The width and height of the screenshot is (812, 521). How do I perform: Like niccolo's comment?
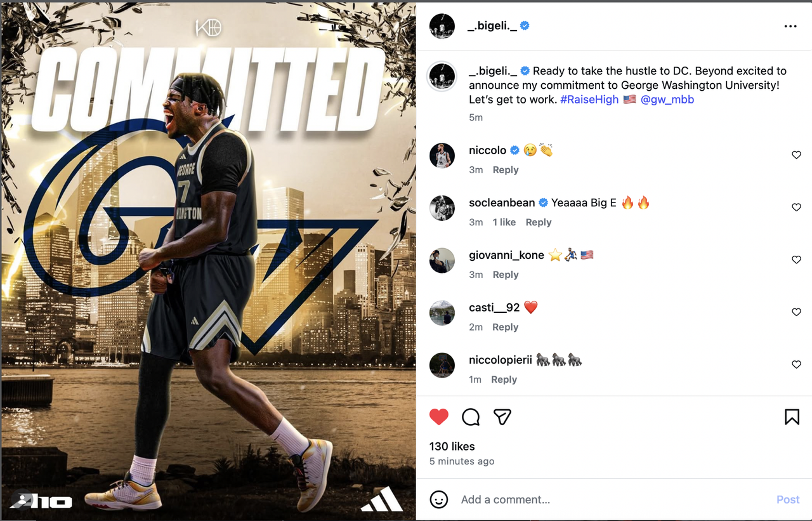click(x=796, y=155)
